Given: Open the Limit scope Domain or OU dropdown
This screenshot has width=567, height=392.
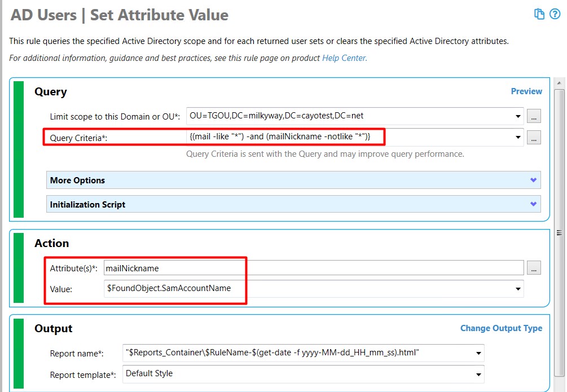Looking at the screenshot, I should point(518,116).
